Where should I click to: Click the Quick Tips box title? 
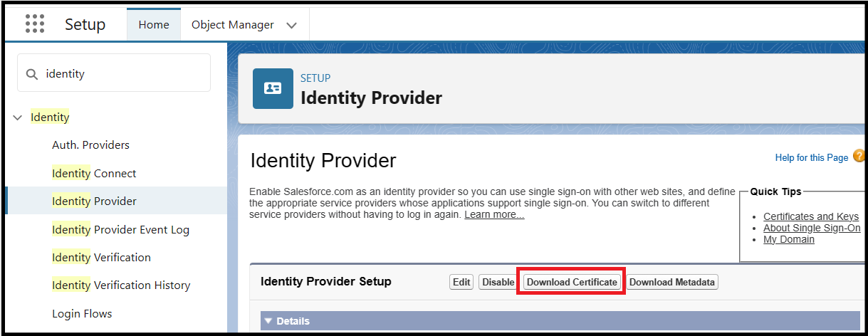(x=775, y=191)
